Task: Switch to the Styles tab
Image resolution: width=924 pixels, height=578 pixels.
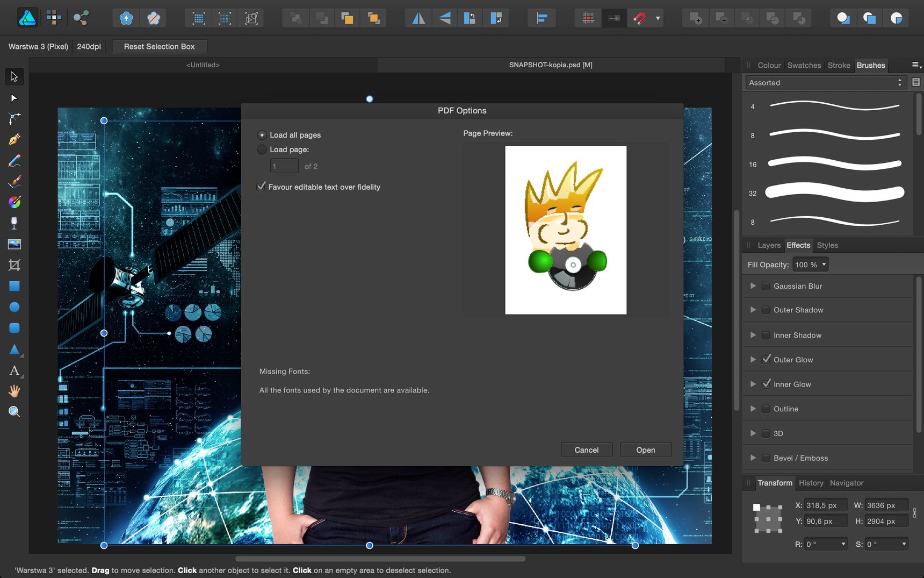Action: (827, 245)
